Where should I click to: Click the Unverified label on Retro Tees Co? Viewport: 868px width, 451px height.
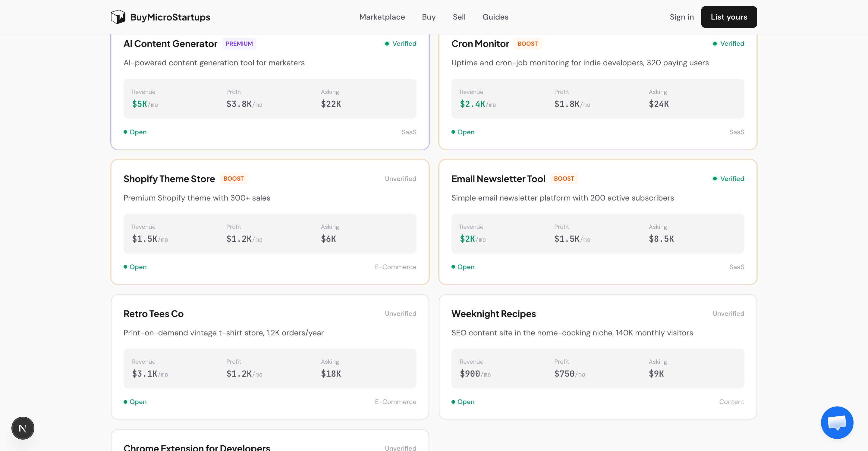click(401, 313)
